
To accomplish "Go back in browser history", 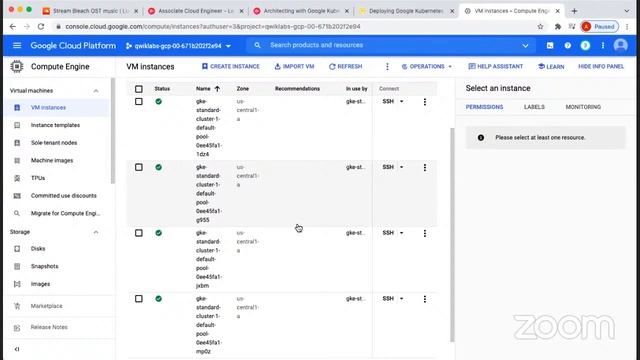I will click(13, 27).
